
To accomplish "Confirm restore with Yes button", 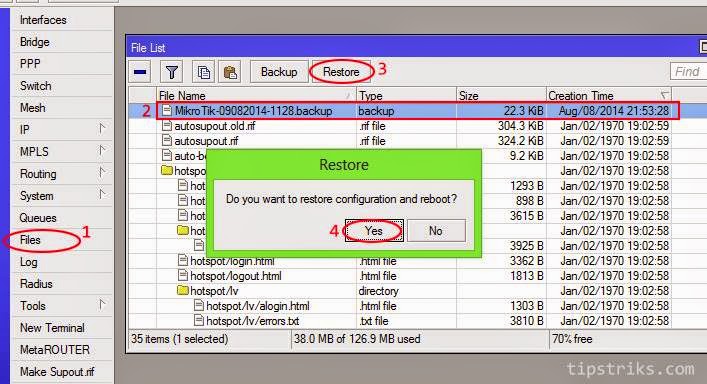I will point(374,231).
